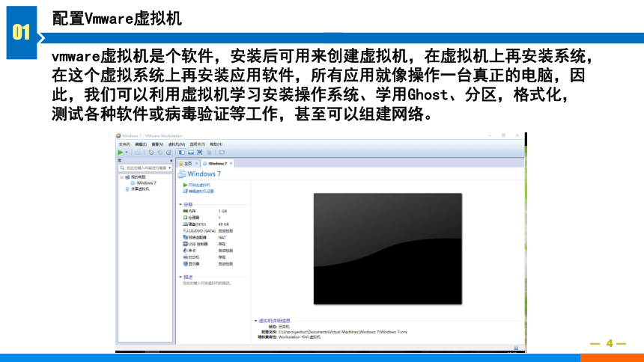Click the 编辑虚拟机设置 link

201,191
